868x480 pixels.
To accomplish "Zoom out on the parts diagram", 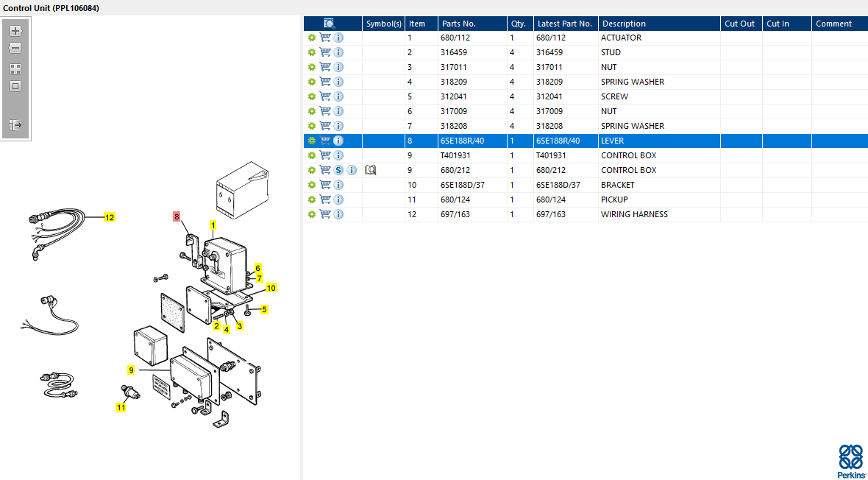I will pyautogui.click(x=15, y=49).
